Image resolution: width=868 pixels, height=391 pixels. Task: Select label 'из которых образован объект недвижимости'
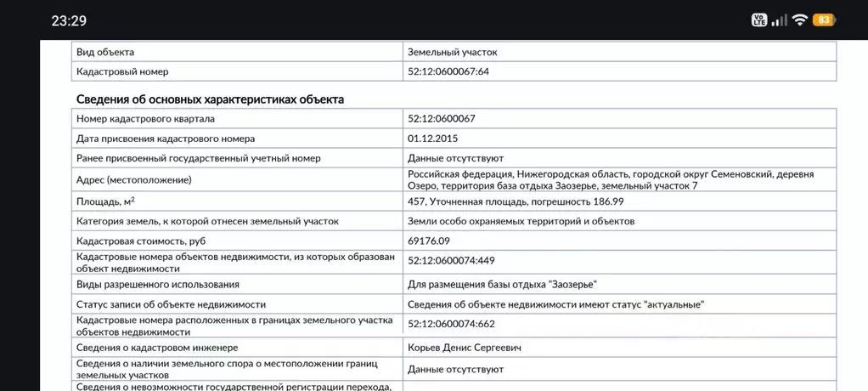point(236,263)
